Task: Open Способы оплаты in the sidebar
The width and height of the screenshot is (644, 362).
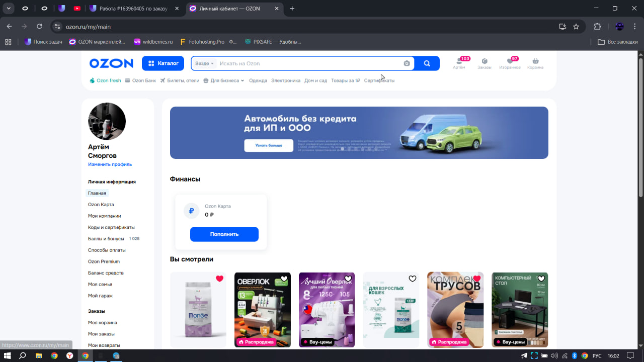Action: click(x=107, y=250)
